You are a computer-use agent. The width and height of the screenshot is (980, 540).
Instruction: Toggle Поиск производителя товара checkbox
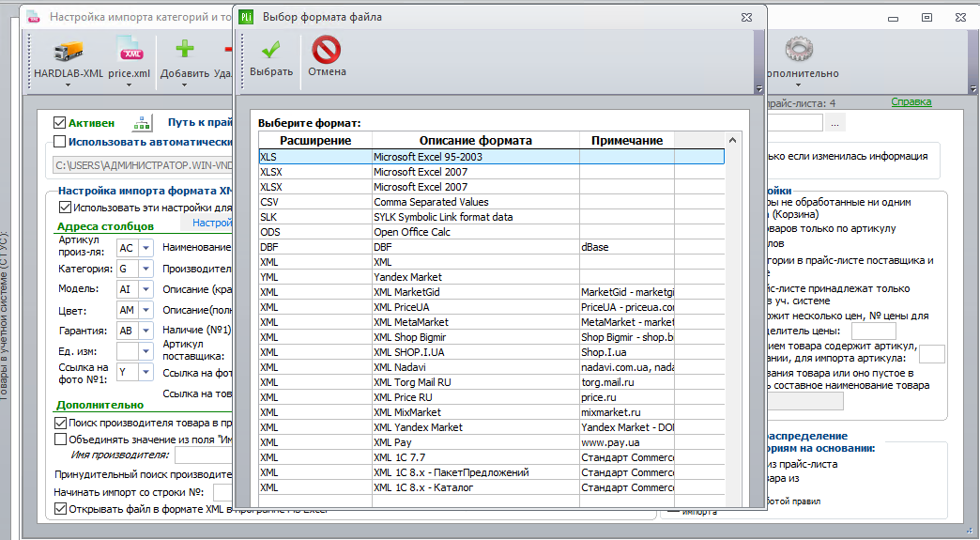[x=61, y=423]
